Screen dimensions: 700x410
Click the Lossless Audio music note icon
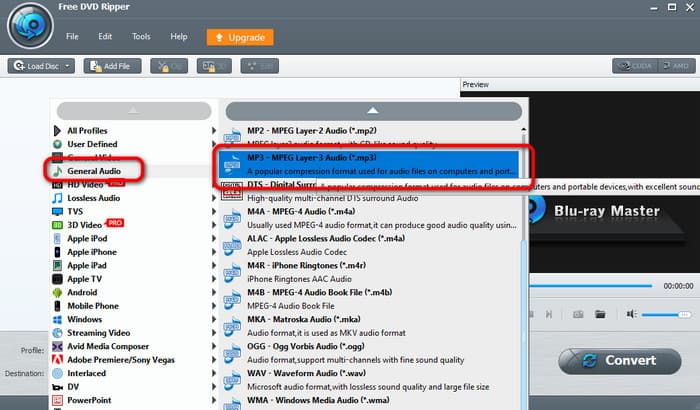[57, 198]
